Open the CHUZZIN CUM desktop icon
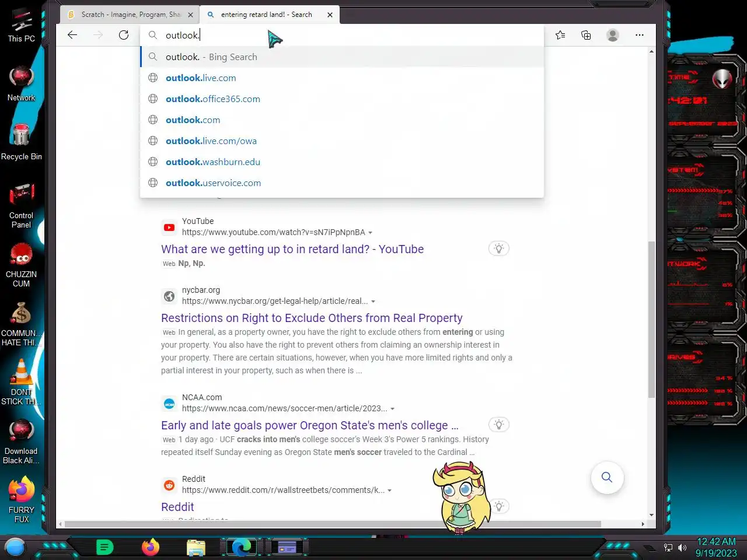This screenshot has width=747, height=560. [22, 265]
